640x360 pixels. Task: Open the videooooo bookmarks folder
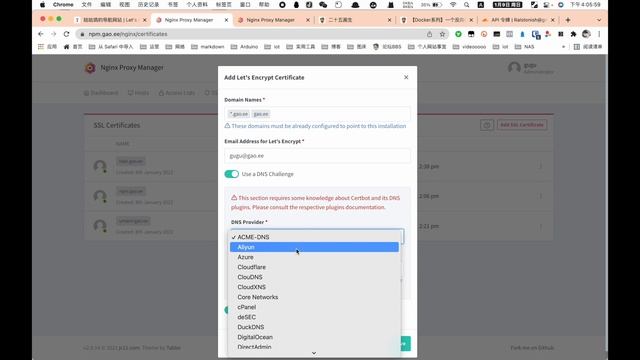[469, 47]
